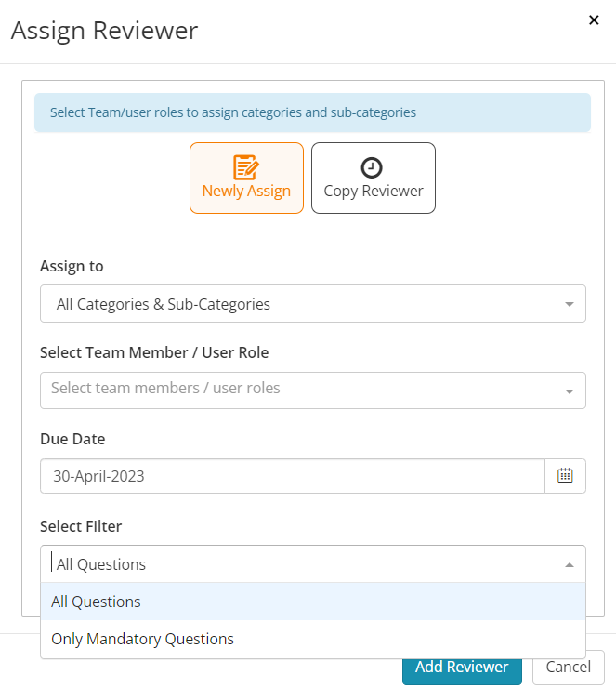Image resolution: width=616 pixels, height=688 pixels.
Task: Collapse the Select Filter dropdown arrow
Action: click(x=570, y=564)
